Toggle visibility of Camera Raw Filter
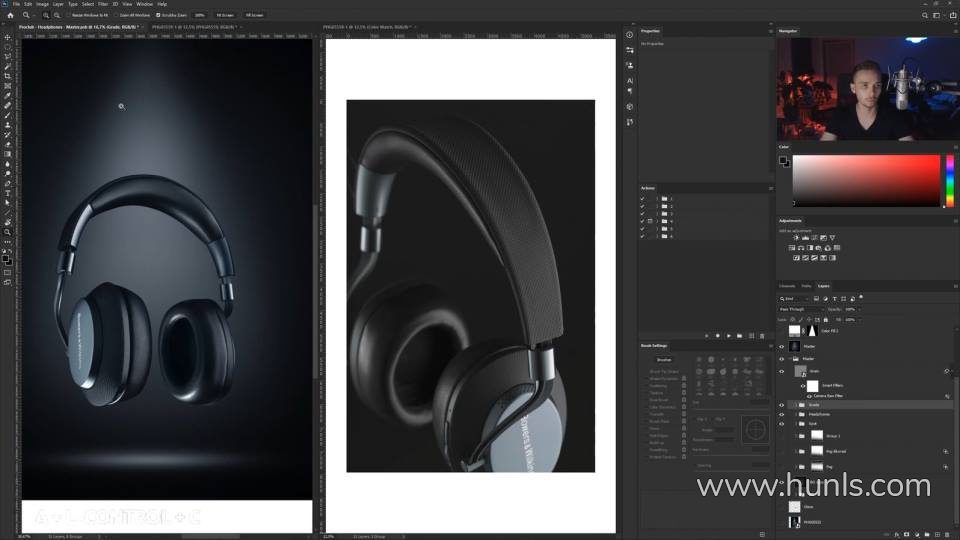The width and height of the screenshot is (960, 540). (809, 396)
